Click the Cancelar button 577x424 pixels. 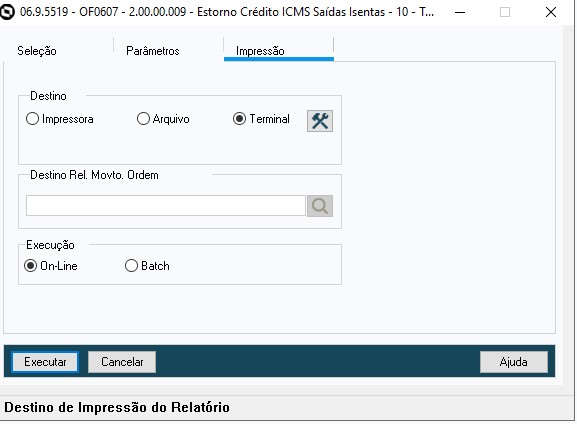[x=122, y=362]
